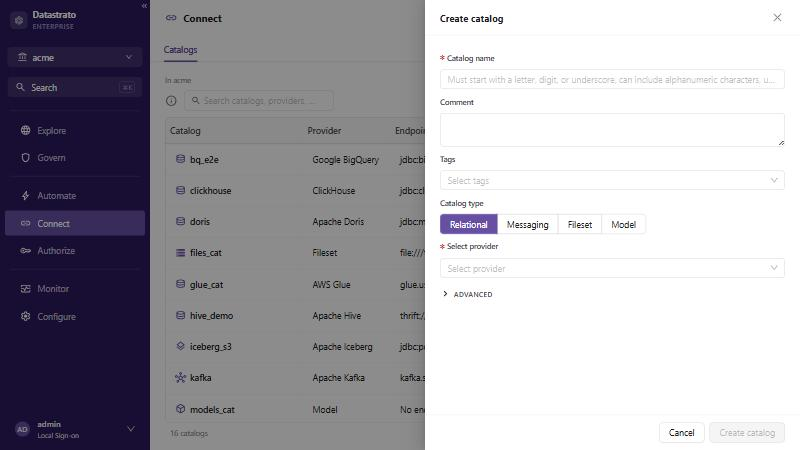Open Explore in the sidebar

pyautogui.click(x=74, y=131)
